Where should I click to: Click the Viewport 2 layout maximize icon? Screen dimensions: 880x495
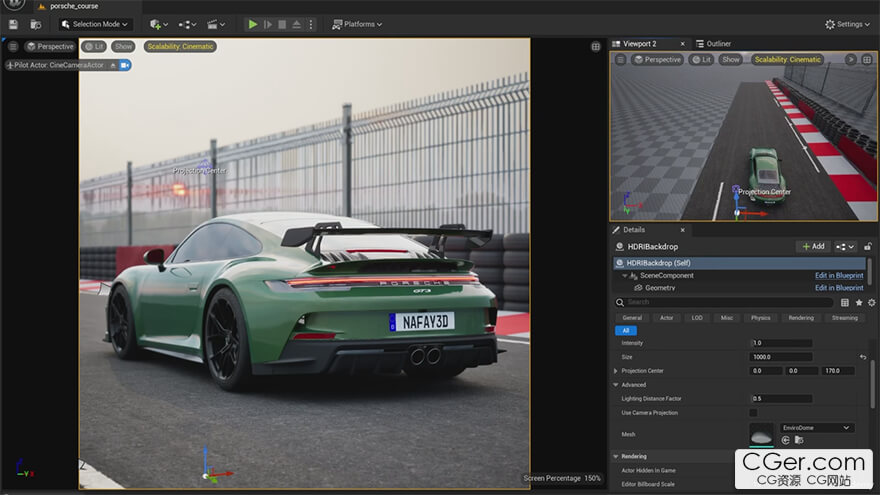[x=867, y=59]
